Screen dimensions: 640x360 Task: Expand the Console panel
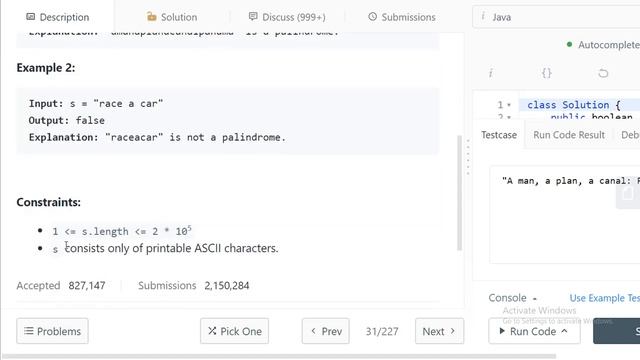(x=513, y=298)
